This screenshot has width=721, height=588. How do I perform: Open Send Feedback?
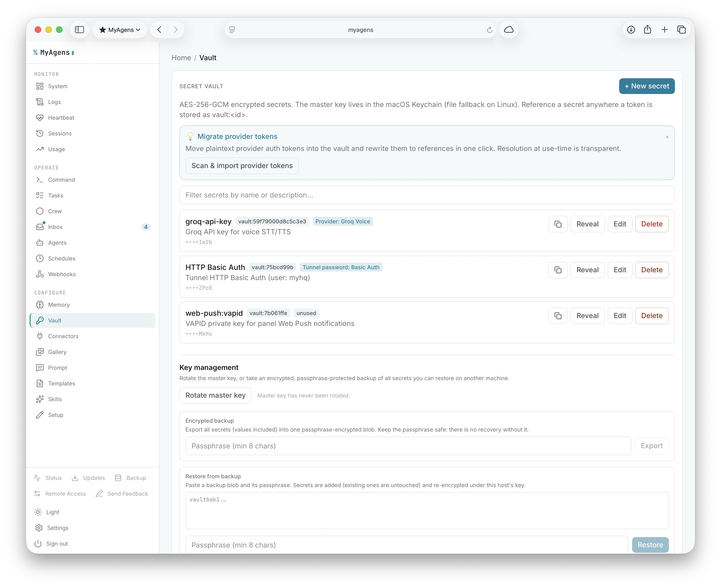pyautogui.click(x=122, y=494)
